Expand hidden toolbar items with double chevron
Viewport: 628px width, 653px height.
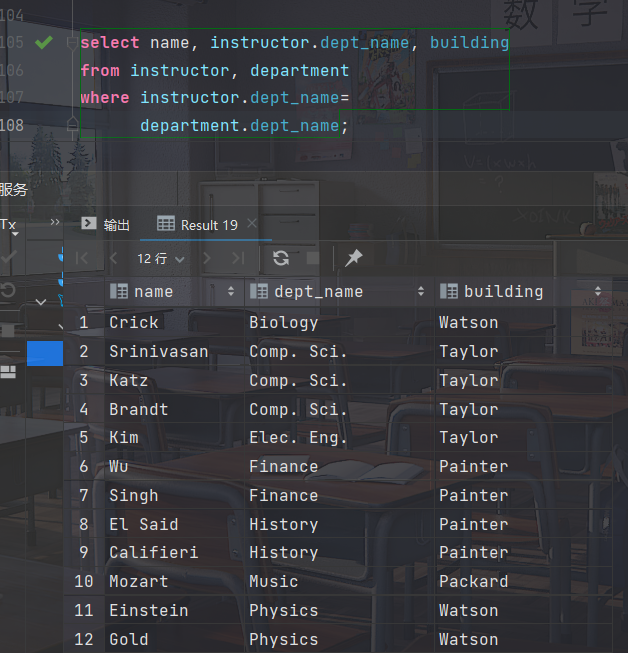(x=55, y=222)
